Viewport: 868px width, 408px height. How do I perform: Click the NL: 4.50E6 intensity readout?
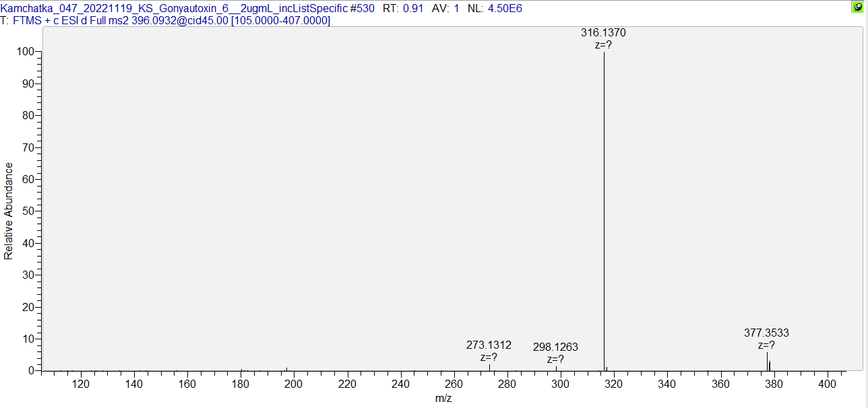tap(495, 9)
